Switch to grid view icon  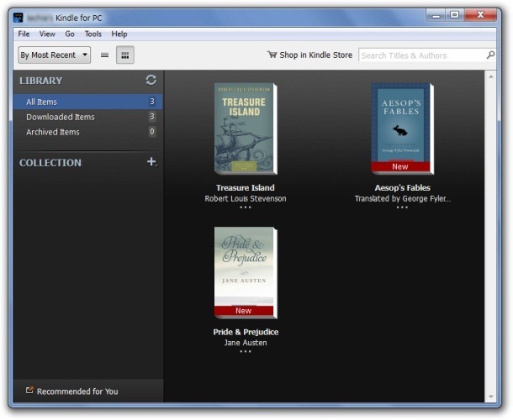pos(125,55)
